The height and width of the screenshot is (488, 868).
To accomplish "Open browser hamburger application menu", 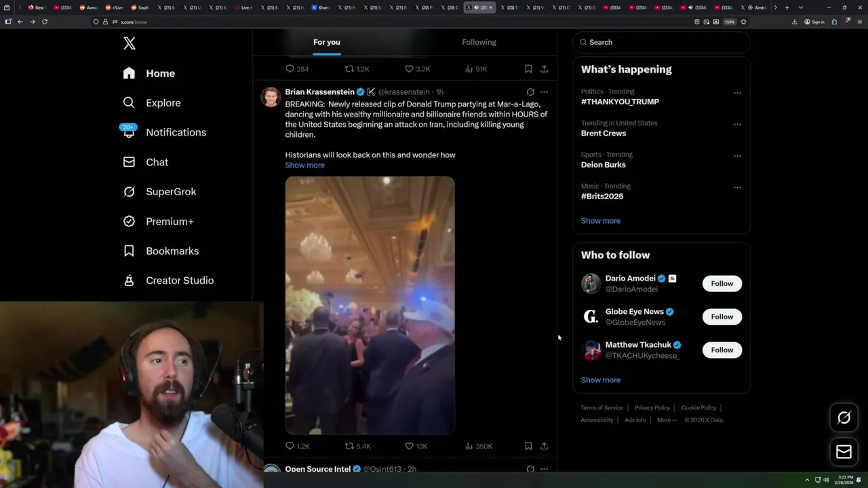I will coord(859,22).
